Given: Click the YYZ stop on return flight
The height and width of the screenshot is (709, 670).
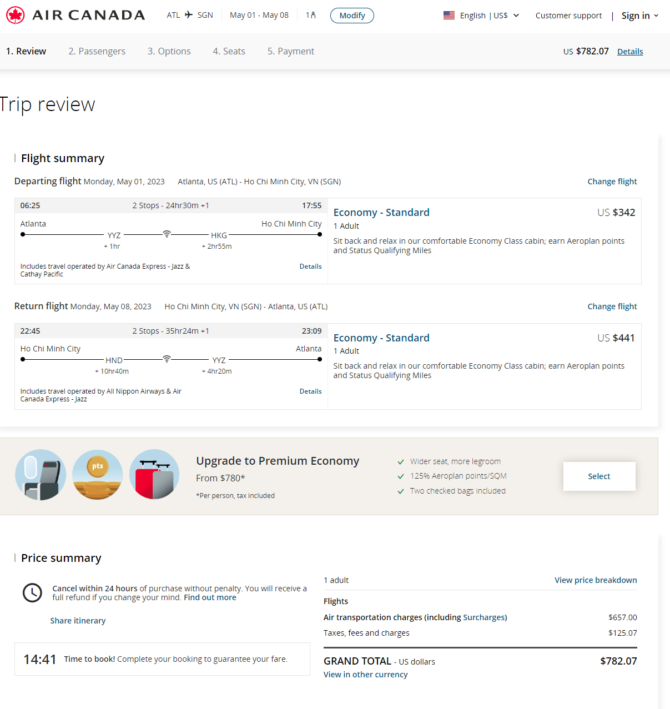Looking at the screenshot, I should tap(219, 360).
